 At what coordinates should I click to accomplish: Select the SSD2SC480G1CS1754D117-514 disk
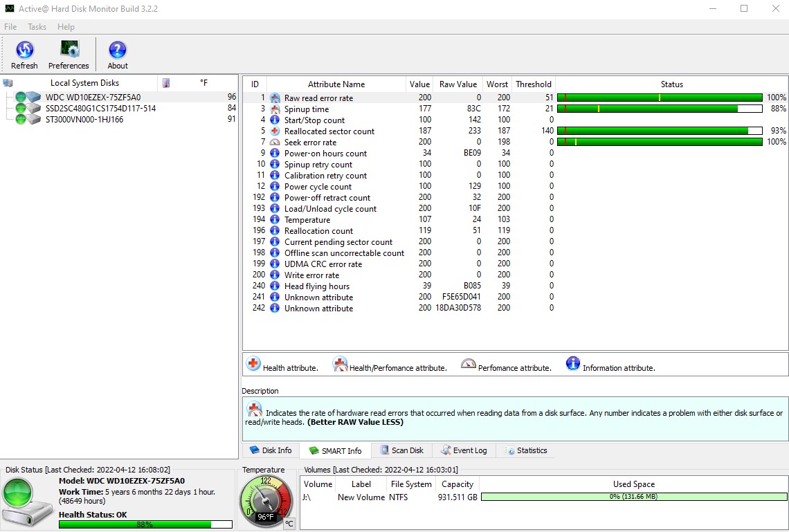coord(100,109)
